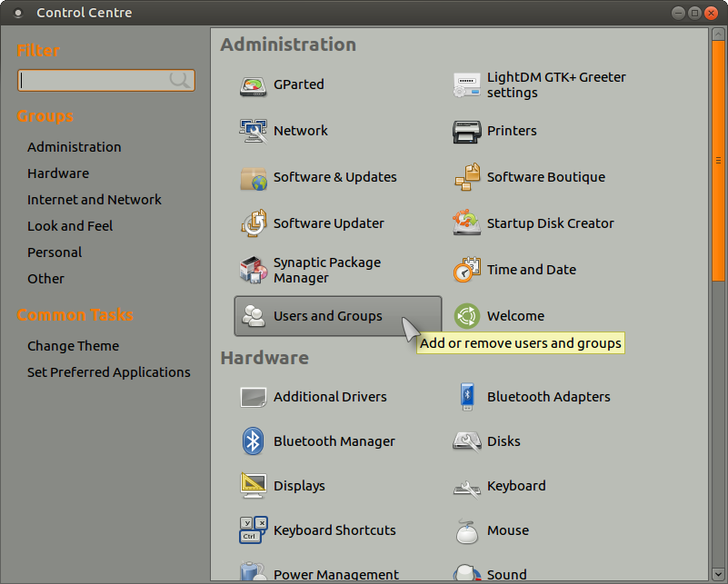Open Keyboard Shortcuts icon
This screenshot has width=728, height=584.
coord(253,530)
